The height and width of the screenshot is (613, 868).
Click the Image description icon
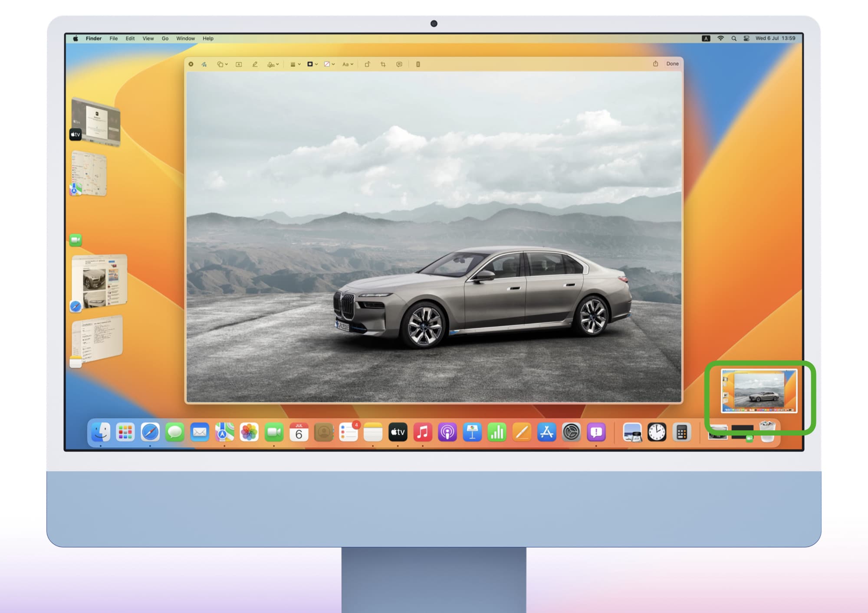tap(399, 64)
